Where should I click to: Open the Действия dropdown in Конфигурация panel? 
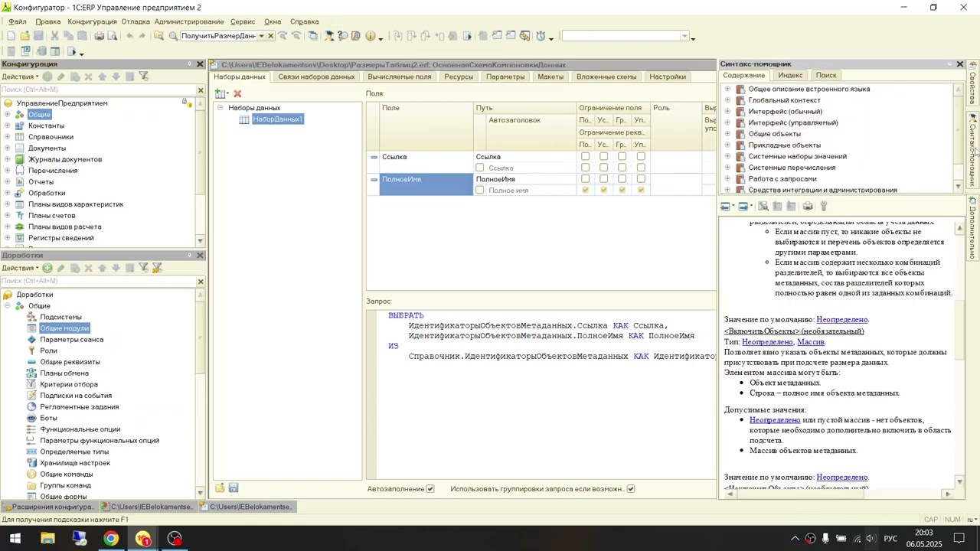point(20,77)
